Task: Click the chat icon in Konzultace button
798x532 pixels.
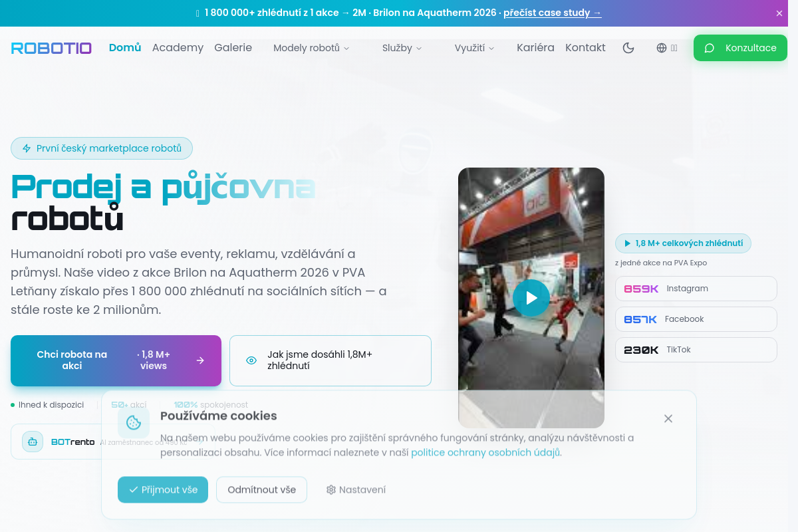Action: (x=710, y=48)
